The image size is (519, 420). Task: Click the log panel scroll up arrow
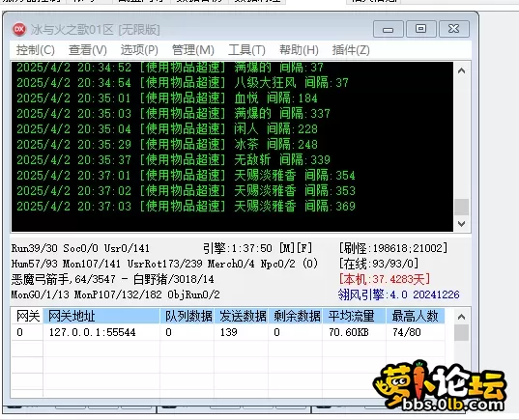(x=461, y=70)
